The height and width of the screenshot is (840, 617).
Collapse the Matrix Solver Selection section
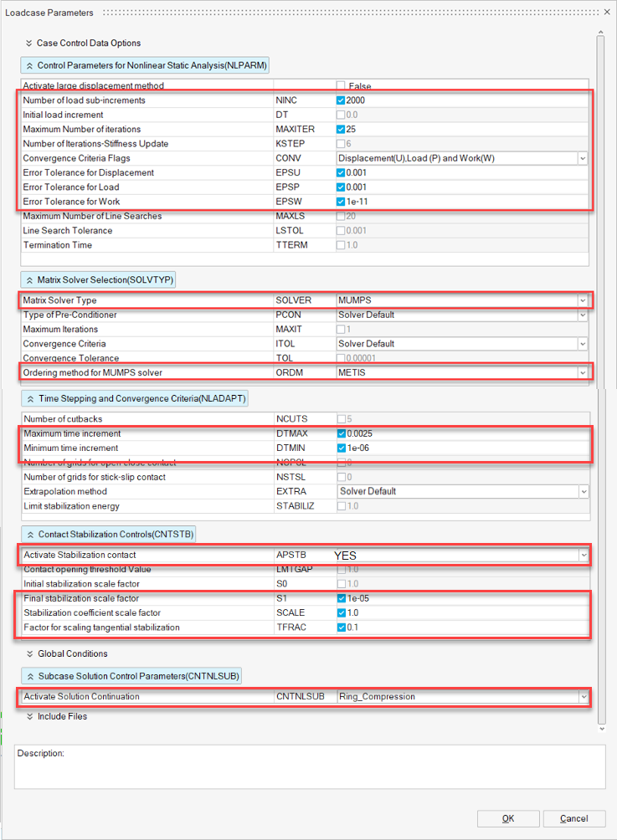coord(28,279)
